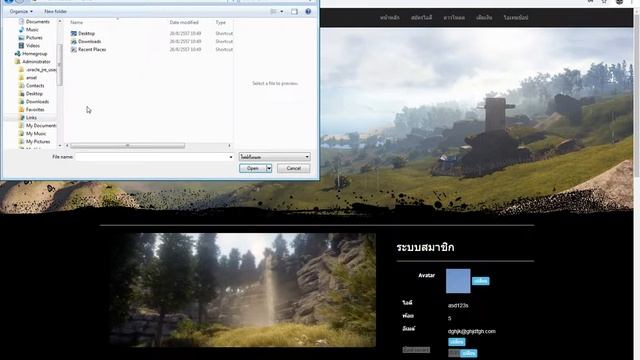Click the file list horizontal scrollbar thumb
This screenshot has height=360, width=640.
(128, 146)
